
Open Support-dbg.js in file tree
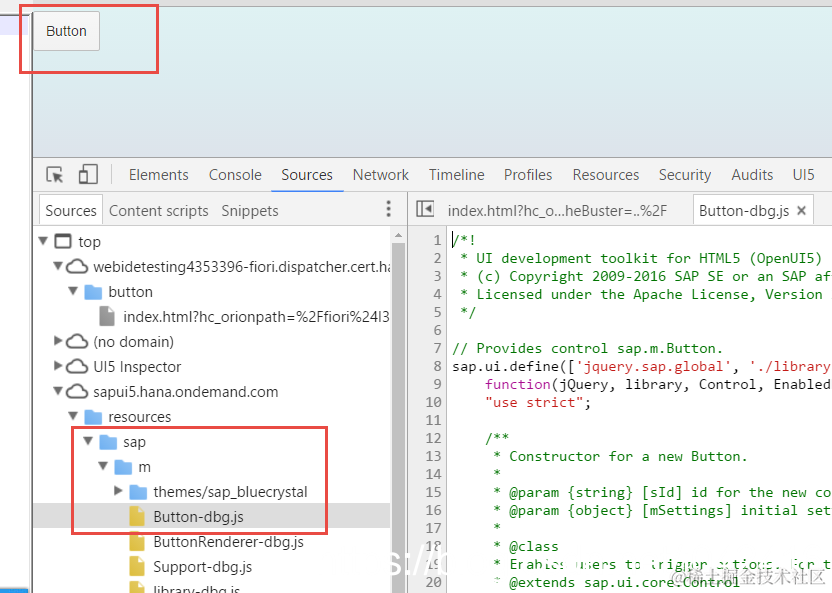[202, 566]
